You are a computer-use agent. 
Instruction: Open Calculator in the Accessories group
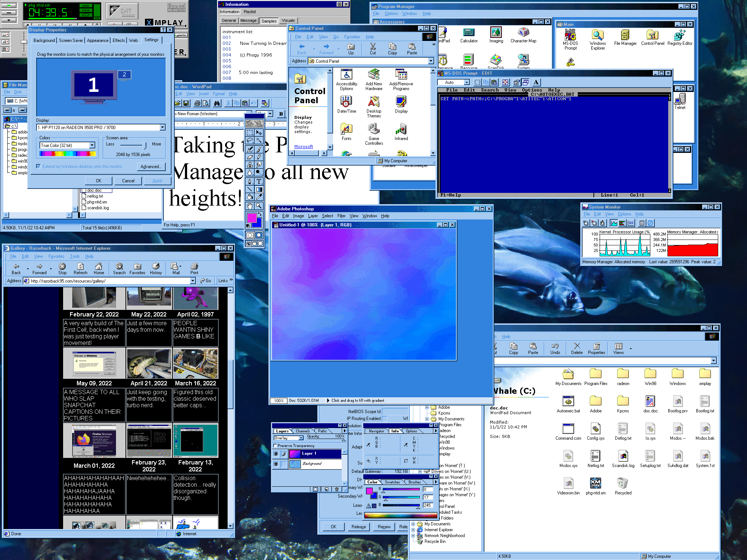(469, 35)
